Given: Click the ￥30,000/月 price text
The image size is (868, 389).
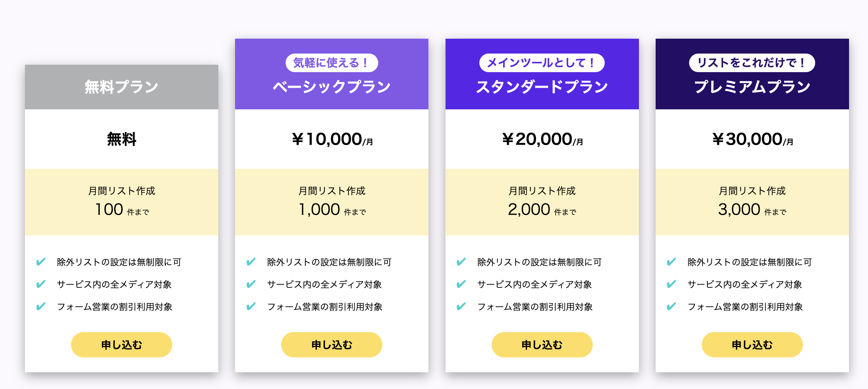Looking at the screenshot, I should (752, 139).
